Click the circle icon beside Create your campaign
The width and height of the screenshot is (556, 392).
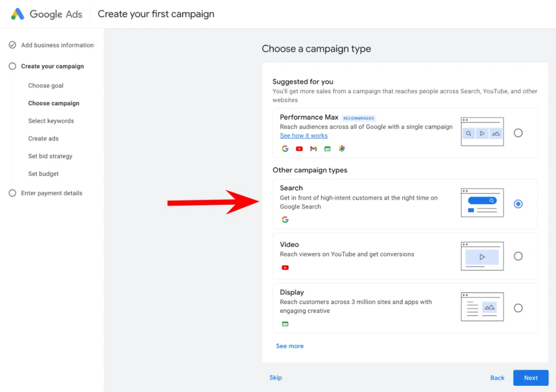[x=12, y=66]
